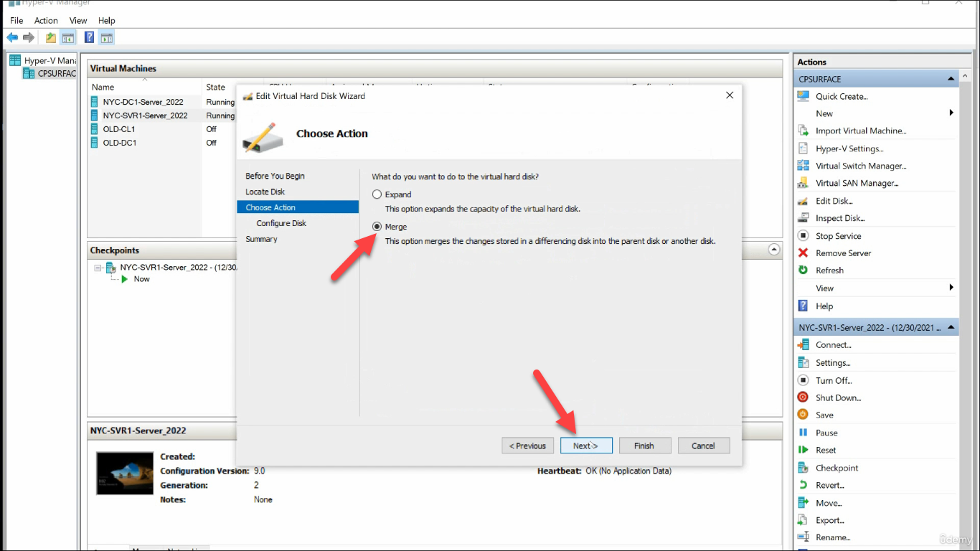Click Quick Create action icon
This screenshot has width=980, height=551.
804,96
